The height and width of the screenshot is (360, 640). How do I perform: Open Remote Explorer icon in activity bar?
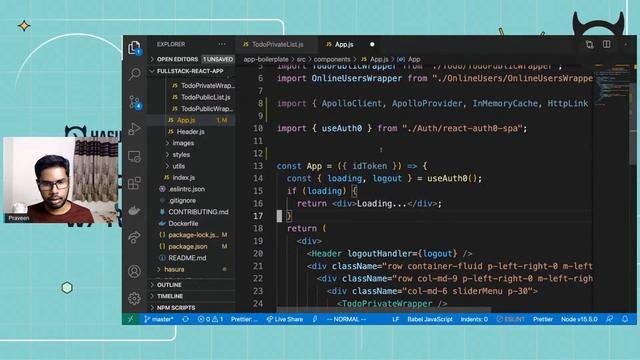tap(134, 156)
